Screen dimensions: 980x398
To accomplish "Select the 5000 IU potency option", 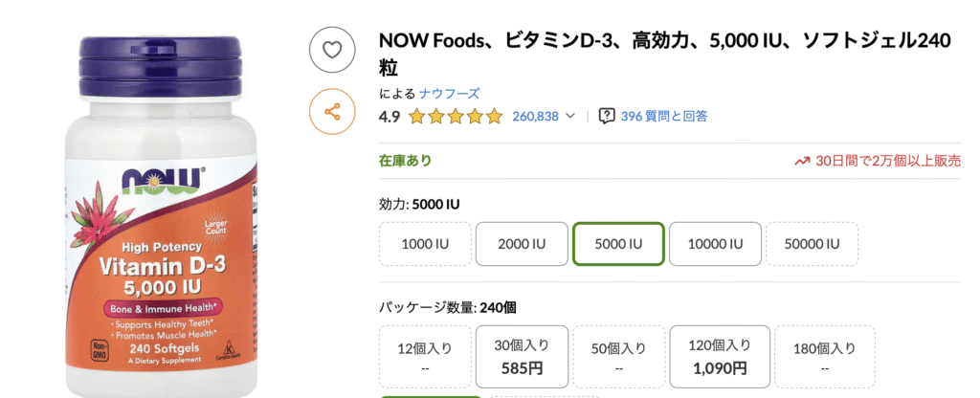I will [x=617, y=244].
